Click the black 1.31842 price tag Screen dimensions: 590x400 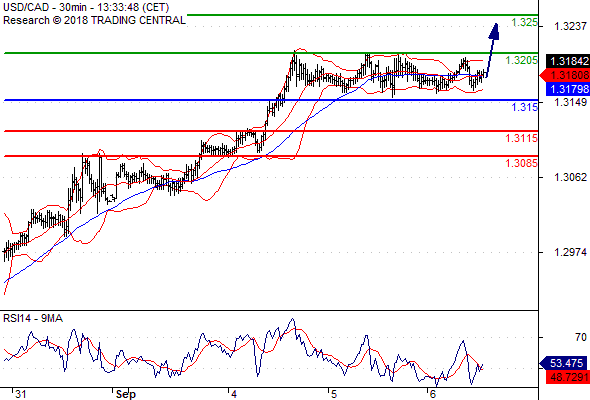click(567, 61)
